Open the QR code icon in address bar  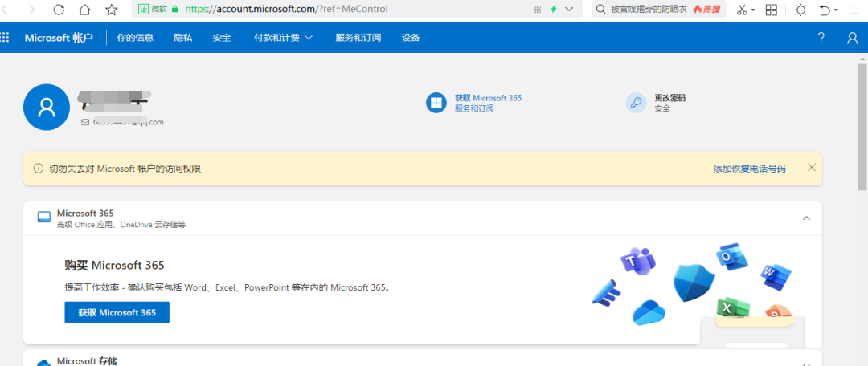point(536,10)
